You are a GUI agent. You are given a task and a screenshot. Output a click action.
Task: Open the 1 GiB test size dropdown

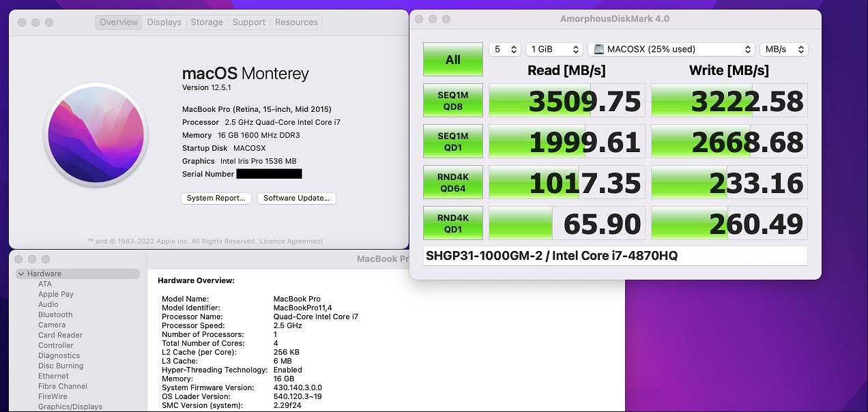554,49
